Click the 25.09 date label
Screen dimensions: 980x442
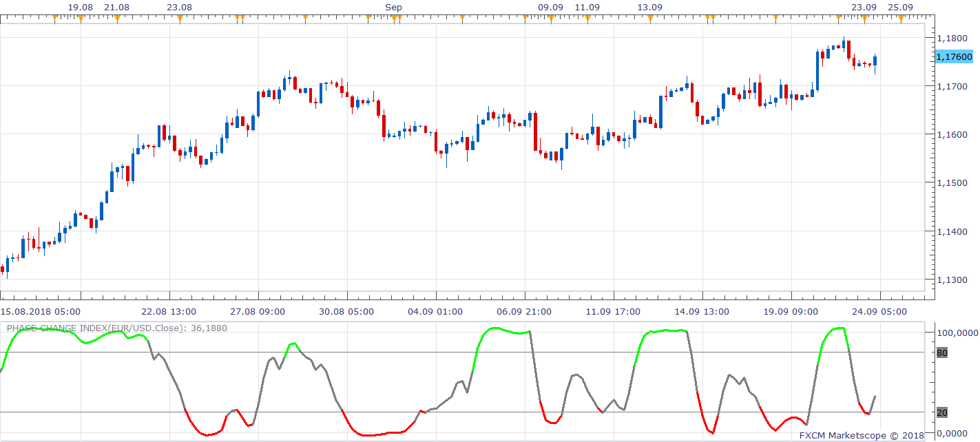tap(900, 7)
